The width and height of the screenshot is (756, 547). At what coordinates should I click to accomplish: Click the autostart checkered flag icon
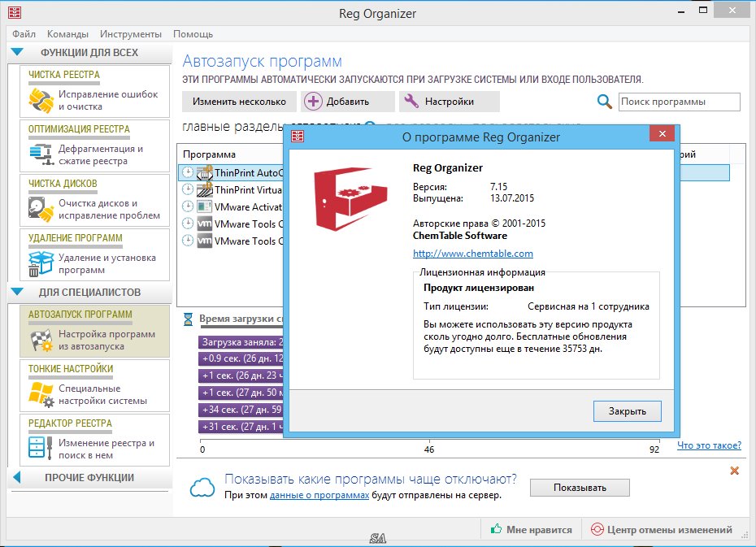point(41,341)
